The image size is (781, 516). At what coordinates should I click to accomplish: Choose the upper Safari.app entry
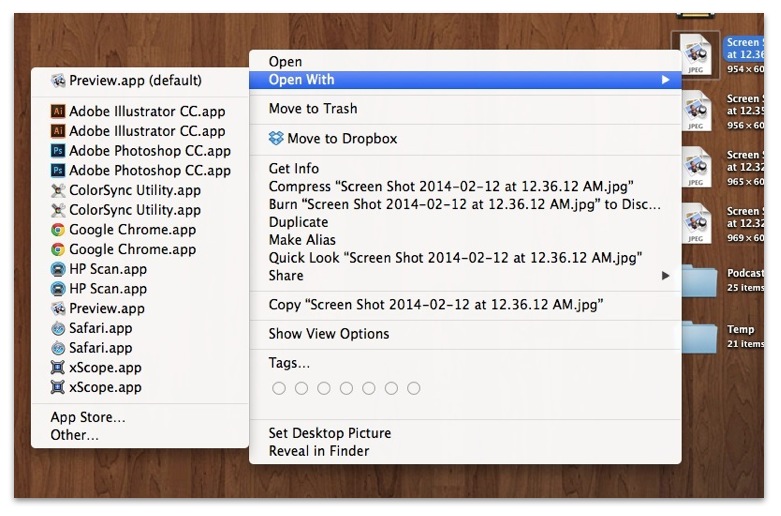[x=139, y=328]
